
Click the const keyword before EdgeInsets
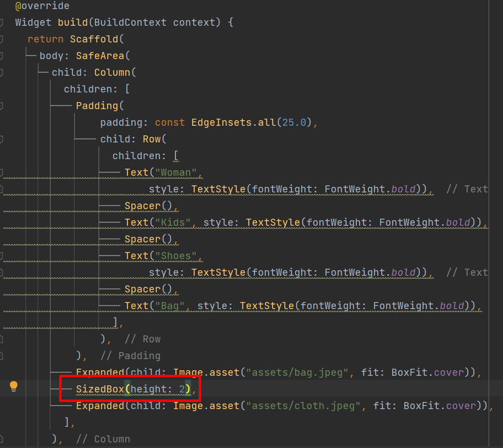click(170, 122)
